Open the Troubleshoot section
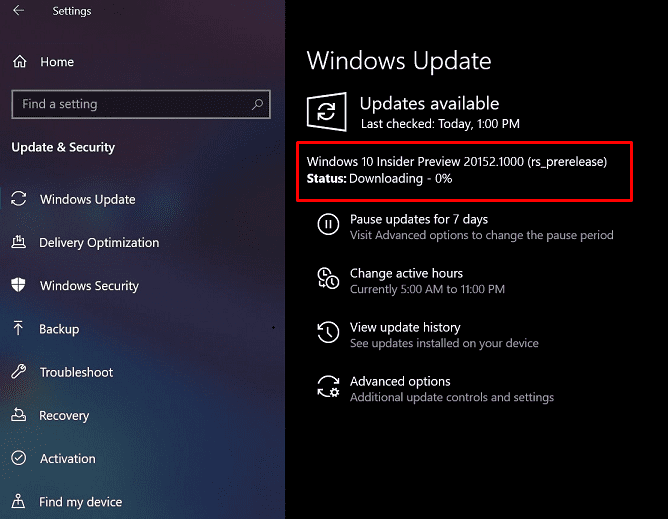Screen dimensions: 668x519 tap(76, 372)
